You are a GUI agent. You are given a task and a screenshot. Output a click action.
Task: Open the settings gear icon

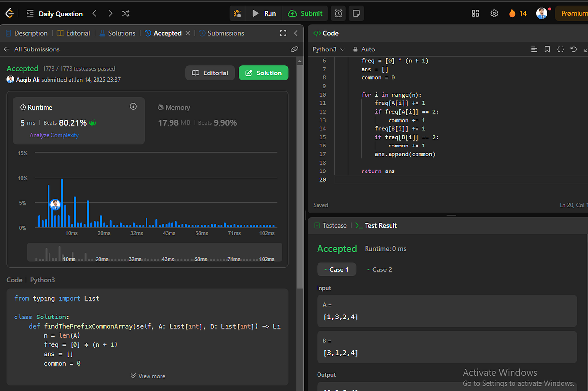click(494, 13)
